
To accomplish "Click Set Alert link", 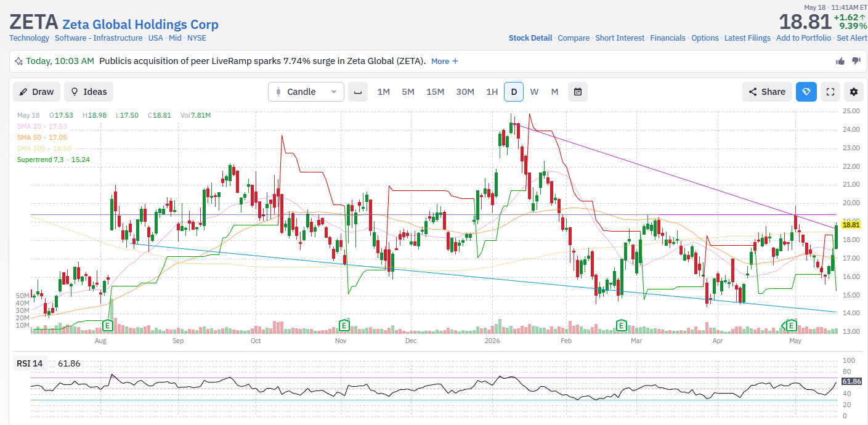I will [x=851, y=38].
